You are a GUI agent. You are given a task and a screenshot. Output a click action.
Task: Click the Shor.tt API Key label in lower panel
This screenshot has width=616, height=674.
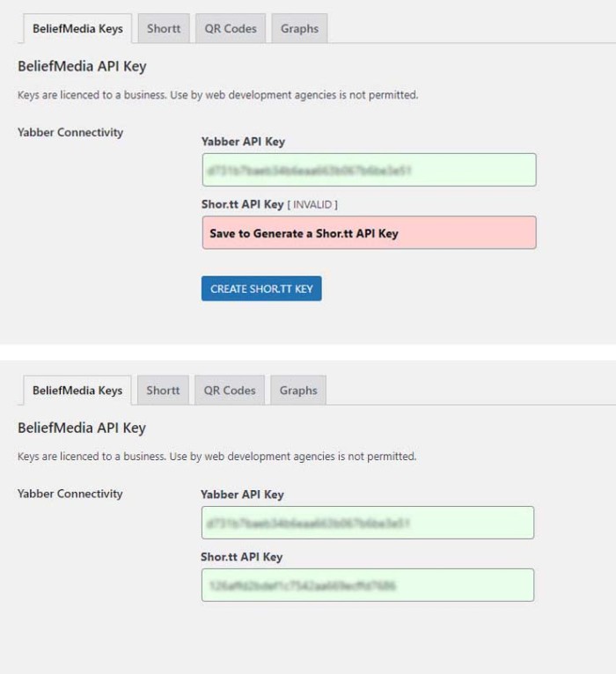241,557
